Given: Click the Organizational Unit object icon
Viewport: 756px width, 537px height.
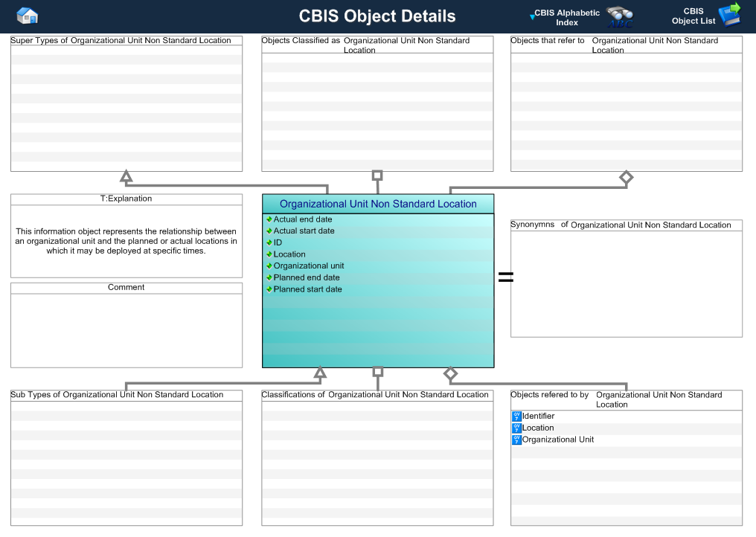Looking at the screenshot, I should 516,440.
